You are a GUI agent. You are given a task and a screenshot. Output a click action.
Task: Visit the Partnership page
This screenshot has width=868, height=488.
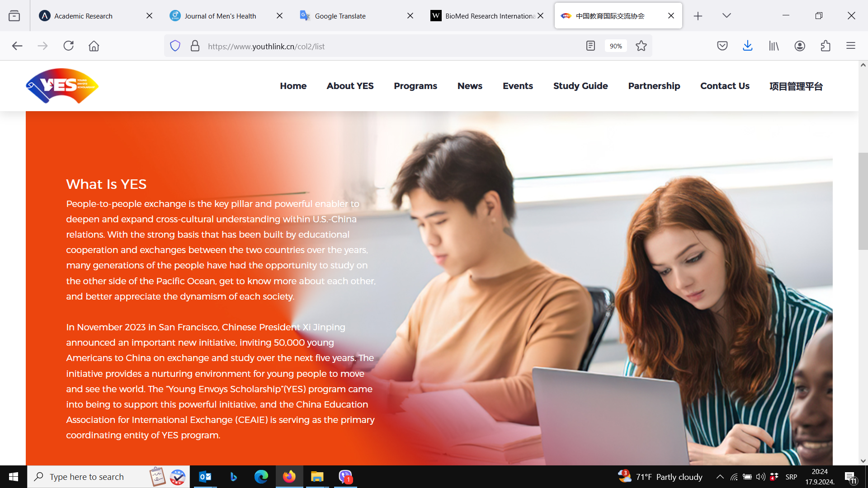(654, 86)
